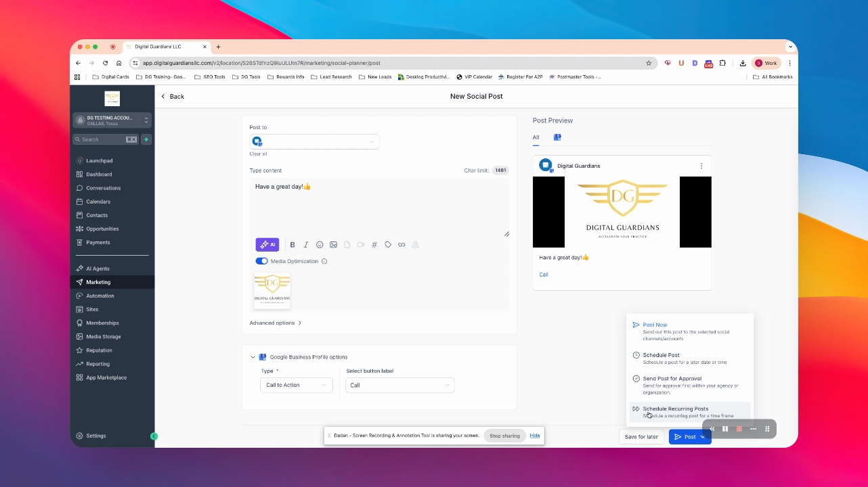
Task: Open the AI content generator button
Action: click(267, 245)
